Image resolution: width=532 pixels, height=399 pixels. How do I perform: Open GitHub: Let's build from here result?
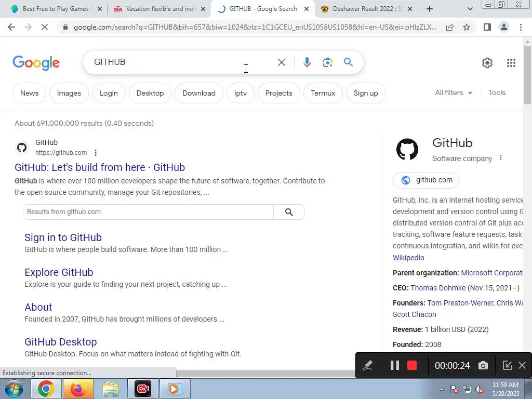pos(100,167)
